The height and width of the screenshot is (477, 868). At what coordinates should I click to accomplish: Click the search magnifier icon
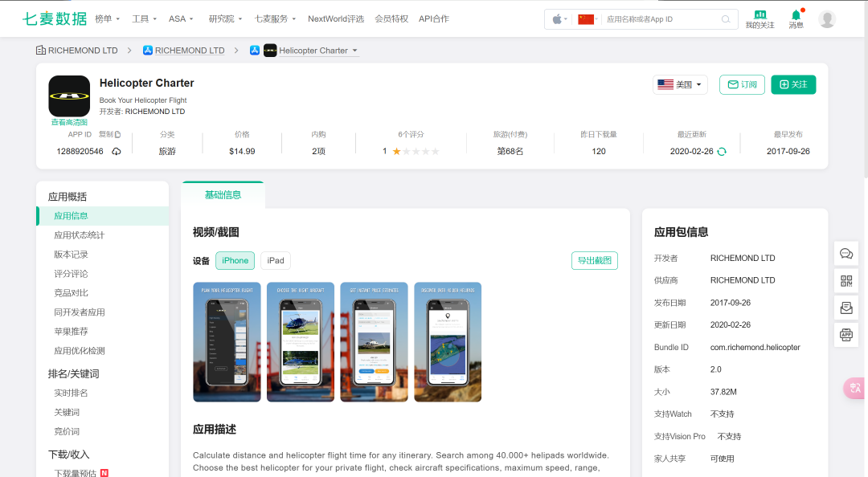[726, 19]
